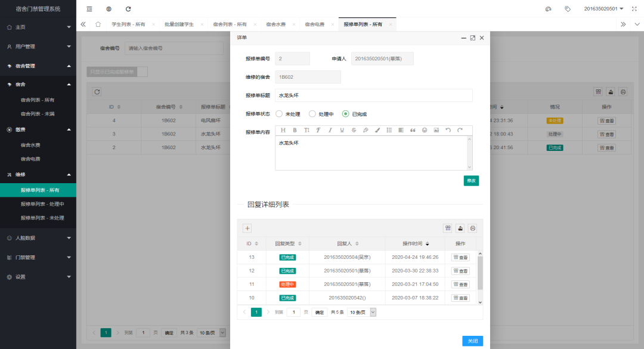View reply ID 13 with 查看
Image resolution: width=644 pixels, height=349 pixels.
460,257
